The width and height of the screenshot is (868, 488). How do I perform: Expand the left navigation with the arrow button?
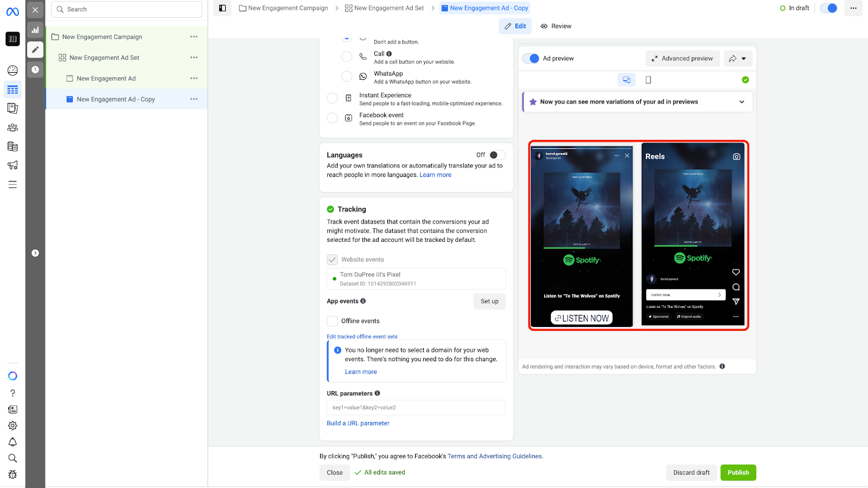35,253
